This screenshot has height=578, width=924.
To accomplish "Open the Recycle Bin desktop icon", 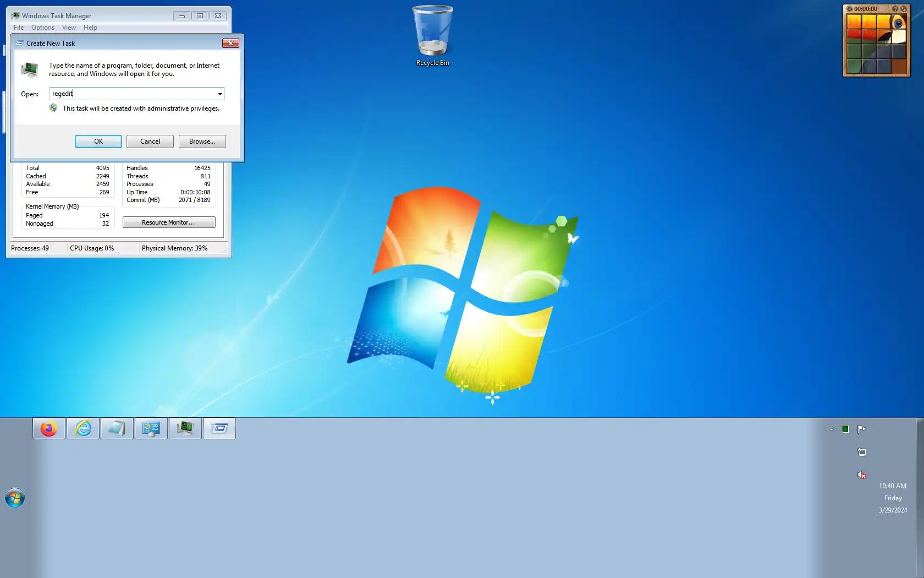I will click(433, 36).
